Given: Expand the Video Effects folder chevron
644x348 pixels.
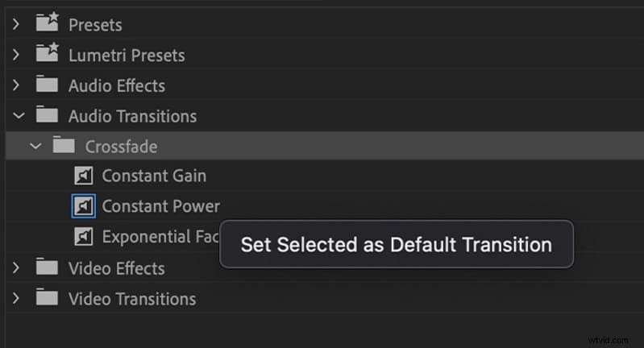Looking at the screenshot, I should coord(16,267).
